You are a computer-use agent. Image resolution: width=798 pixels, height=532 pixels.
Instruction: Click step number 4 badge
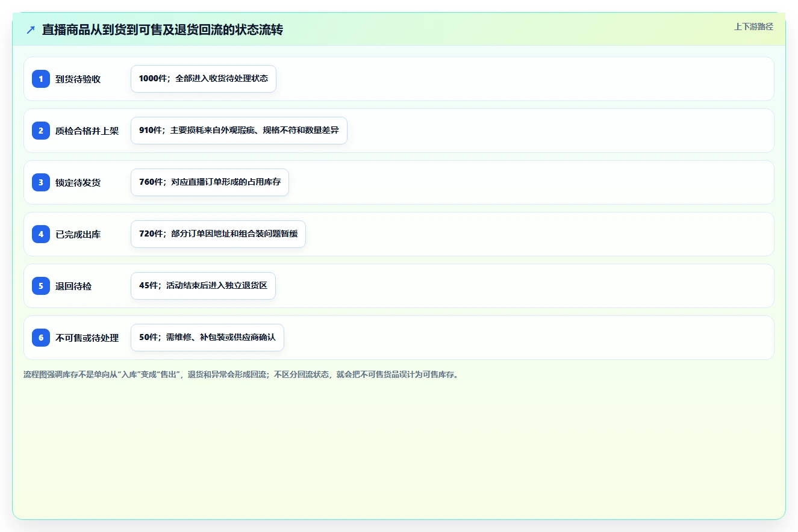coord(41,234)
